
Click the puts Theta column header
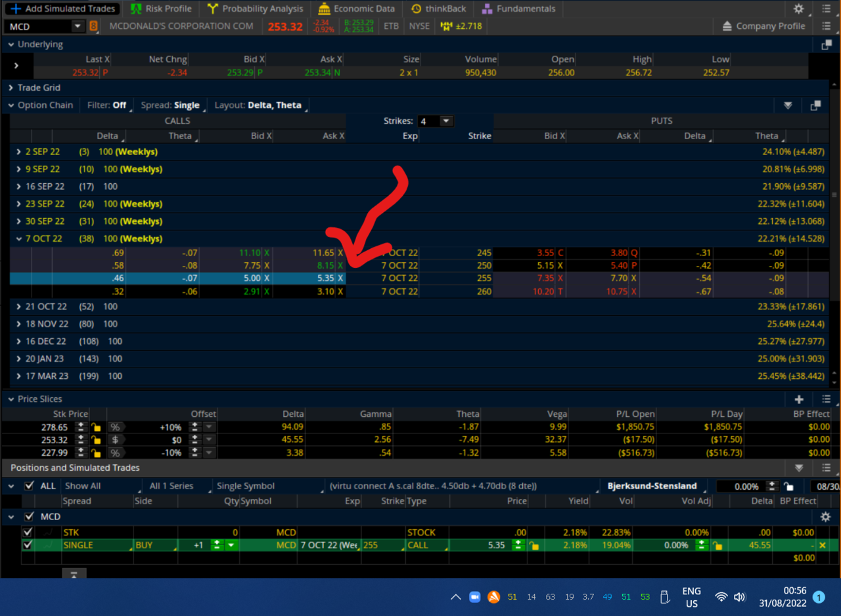tap(766, 136)
